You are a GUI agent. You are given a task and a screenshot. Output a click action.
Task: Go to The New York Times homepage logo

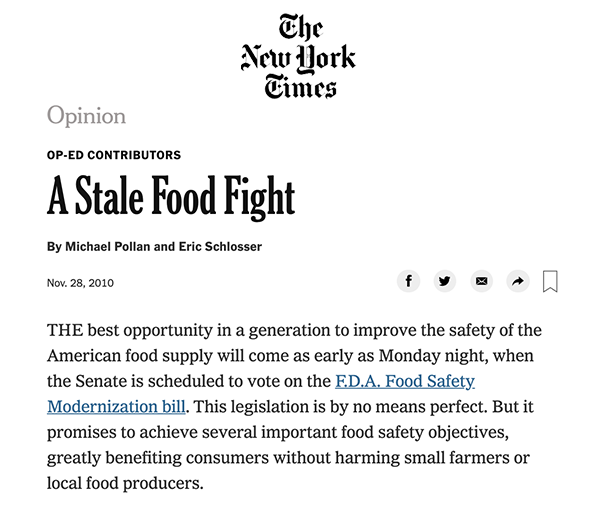[298, 56]
